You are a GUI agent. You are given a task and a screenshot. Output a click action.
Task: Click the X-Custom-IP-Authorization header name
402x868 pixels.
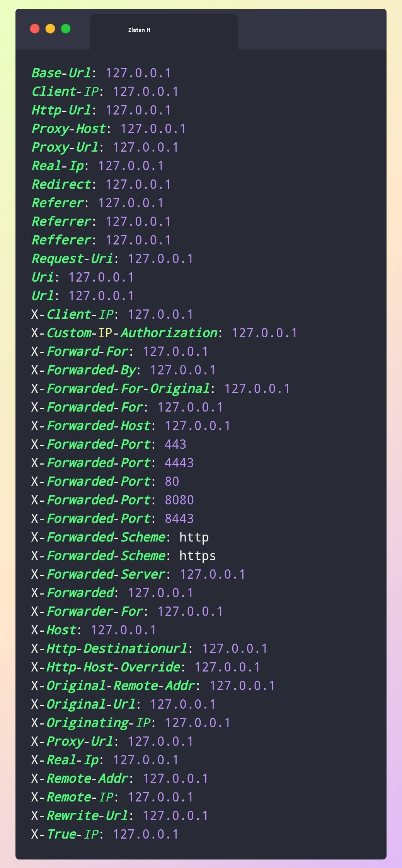pos(124,333)
